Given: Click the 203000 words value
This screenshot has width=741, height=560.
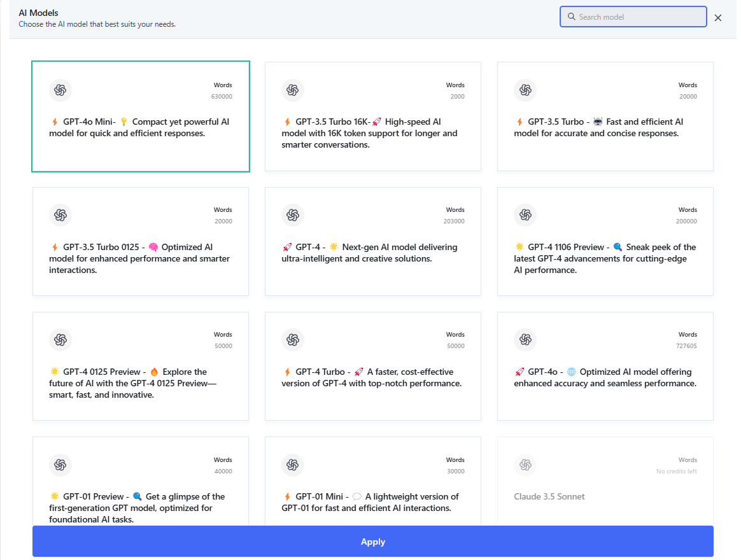Looking at the screenshot, I should tap(454, 221).
